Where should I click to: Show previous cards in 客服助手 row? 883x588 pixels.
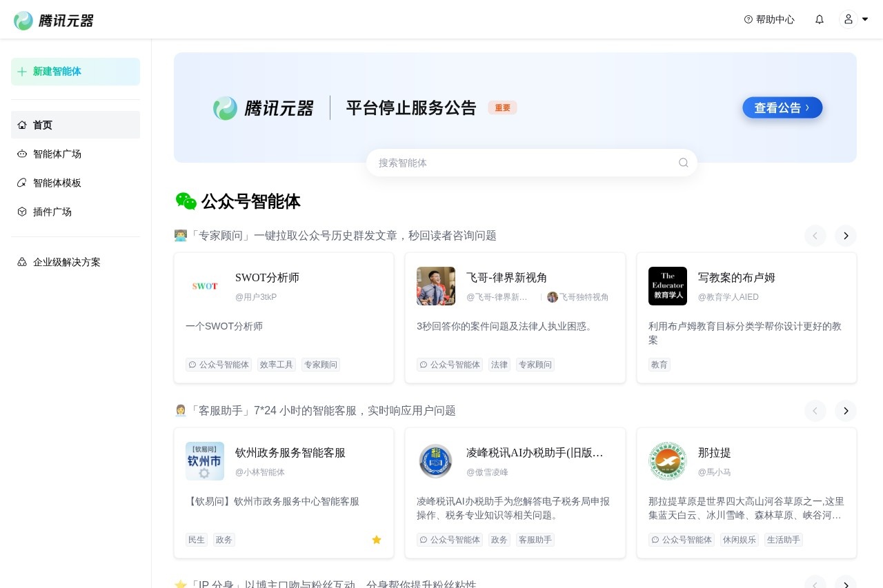[x=815, y=411]
